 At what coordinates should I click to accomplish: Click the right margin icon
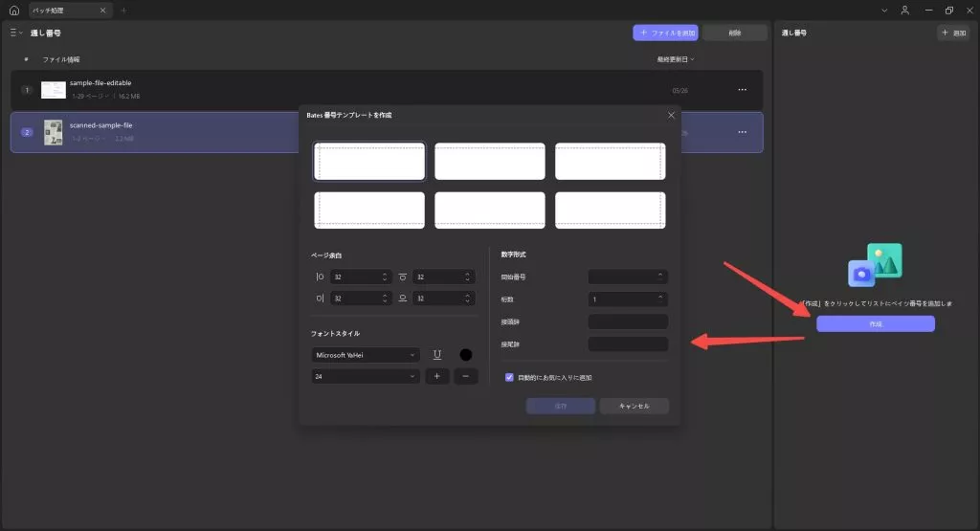click(320, 299)
